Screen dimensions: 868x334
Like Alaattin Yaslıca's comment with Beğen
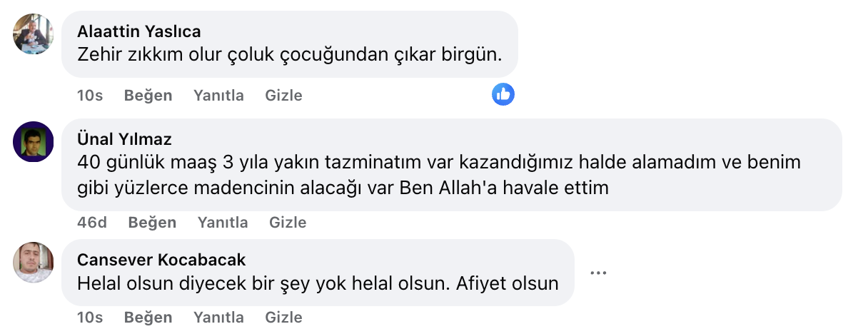click(148, 96)
